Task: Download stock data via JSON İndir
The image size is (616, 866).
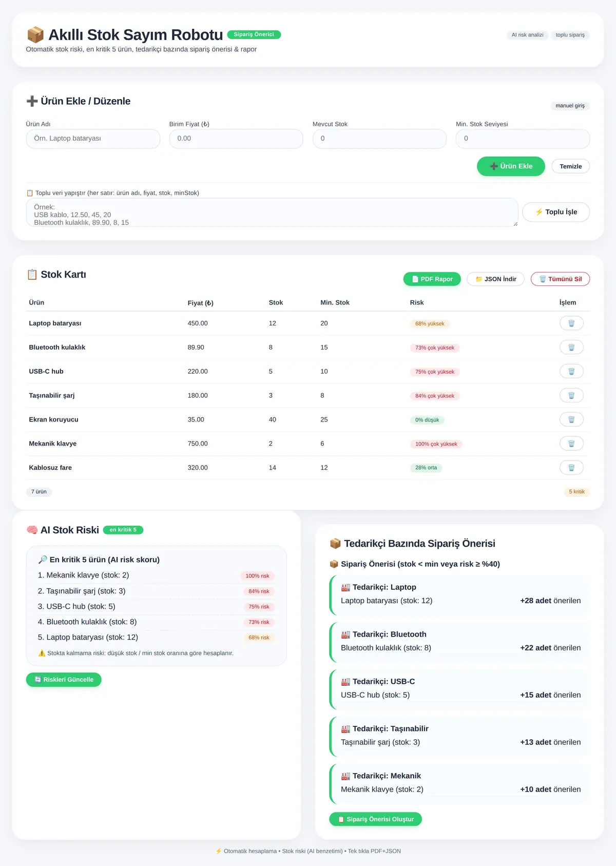Action: 495,279
